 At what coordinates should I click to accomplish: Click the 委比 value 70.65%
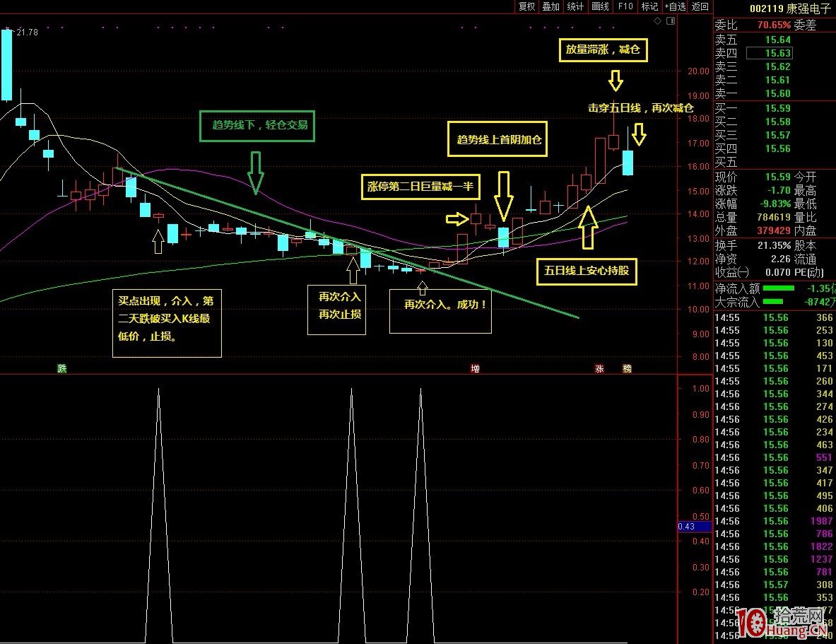click(774, 25)
